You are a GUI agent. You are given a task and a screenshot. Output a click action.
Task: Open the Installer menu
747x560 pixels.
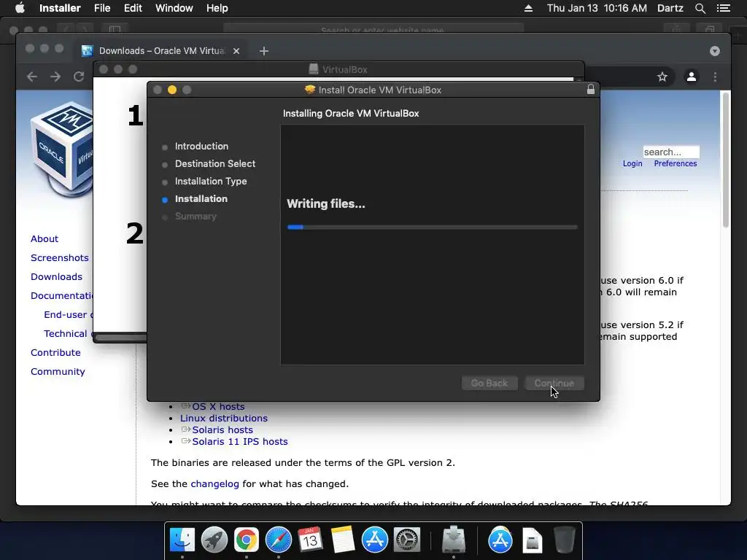click(60, 8)
